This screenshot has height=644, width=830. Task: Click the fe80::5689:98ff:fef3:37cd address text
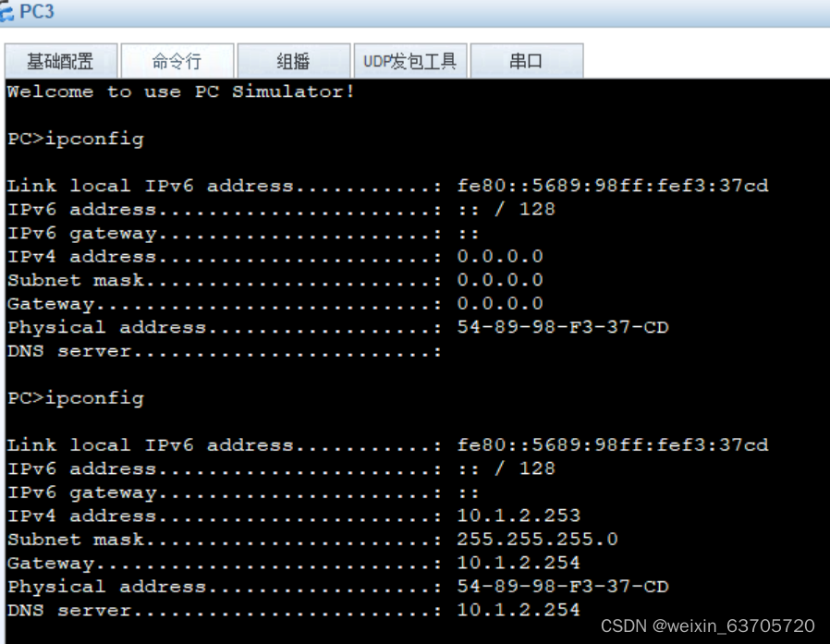[613, 444]
